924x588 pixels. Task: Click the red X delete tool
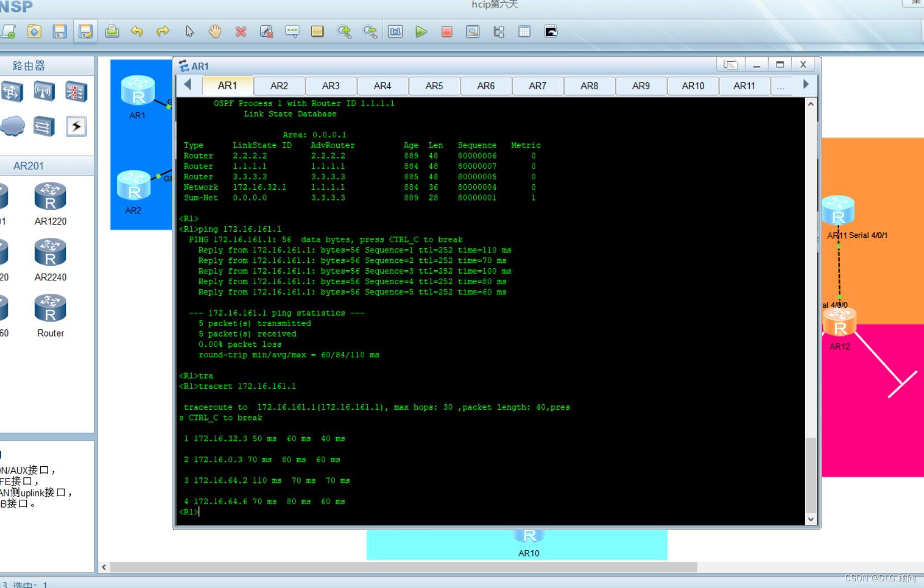[241, 31]
